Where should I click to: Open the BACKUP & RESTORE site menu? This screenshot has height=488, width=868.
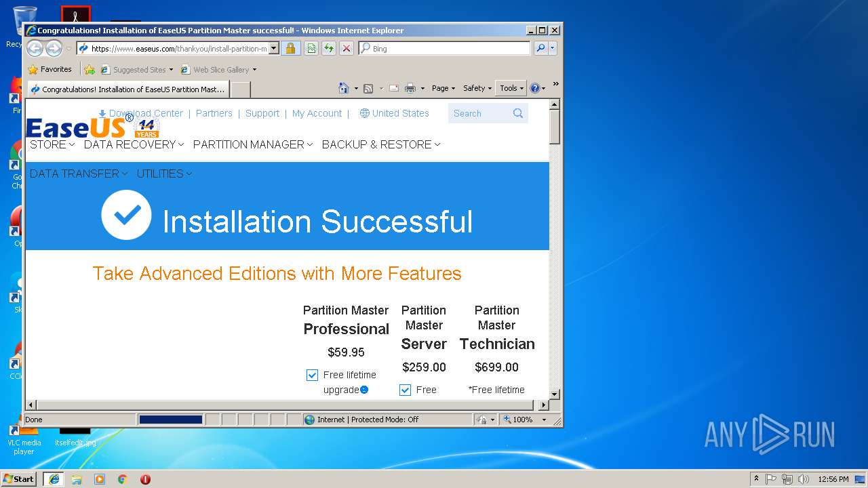pos(381,144)
